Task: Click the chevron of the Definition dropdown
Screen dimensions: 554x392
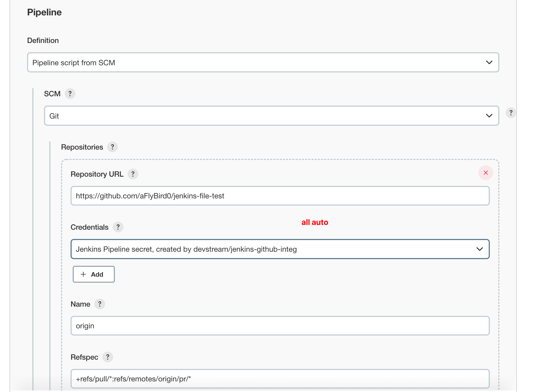Action: [x=489, y=63]
